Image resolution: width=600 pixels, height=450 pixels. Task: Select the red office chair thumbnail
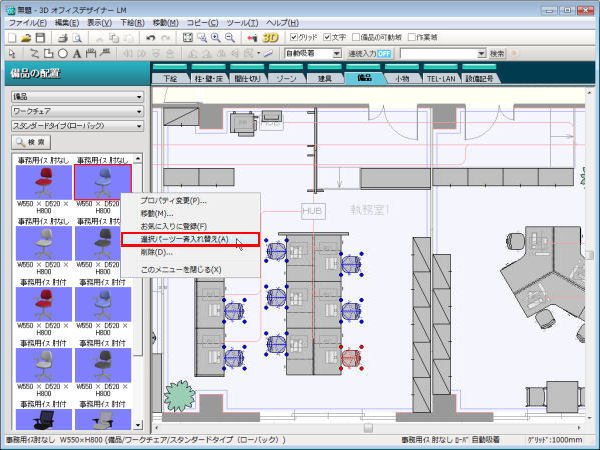pos(43,181)
